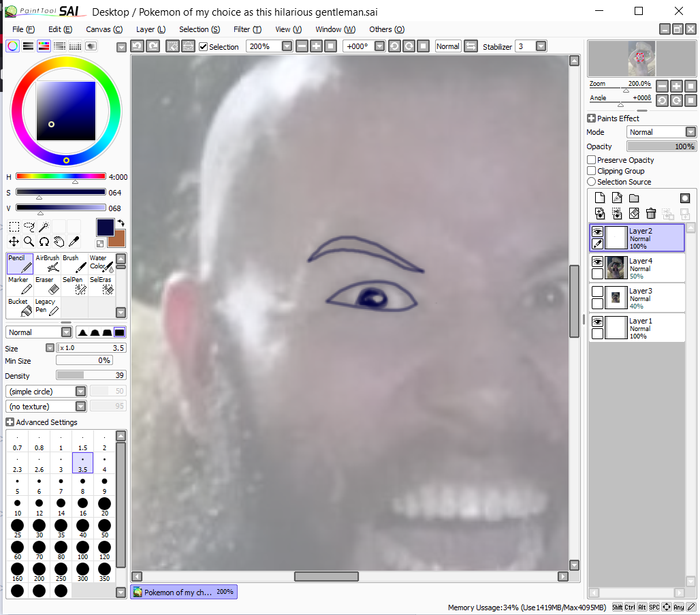Adjust the Hue slider
Image resolution: width=700 pixels, height=615 pixels.
pyautogui.click(x=61, y=176)
